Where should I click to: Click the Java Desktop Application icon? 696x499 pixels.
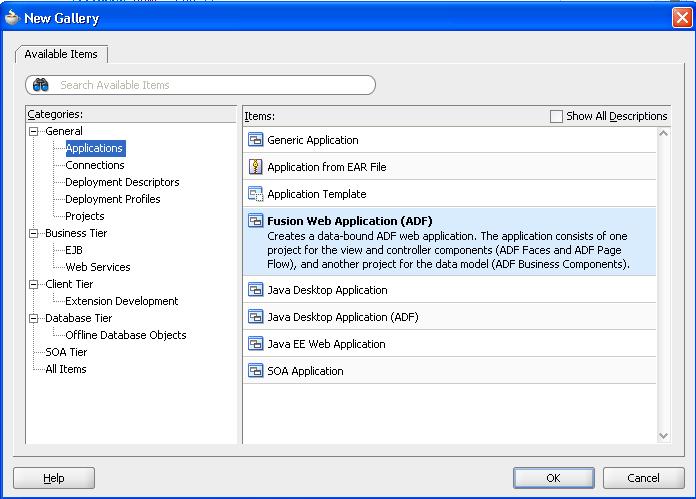pos(255,290)
